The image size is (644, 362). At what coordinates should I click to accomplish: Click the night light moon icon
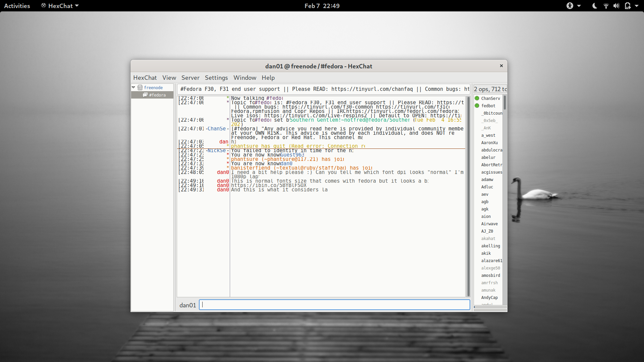click(x=595, y=6)
